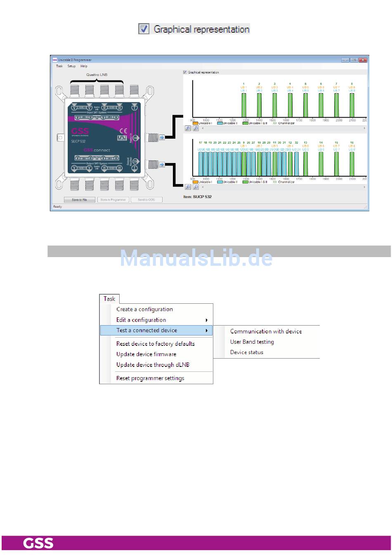This screenshot has width=392, height=560.
Task: Open the Task menu in the window menu bar
Action: [x=59, y=66]
